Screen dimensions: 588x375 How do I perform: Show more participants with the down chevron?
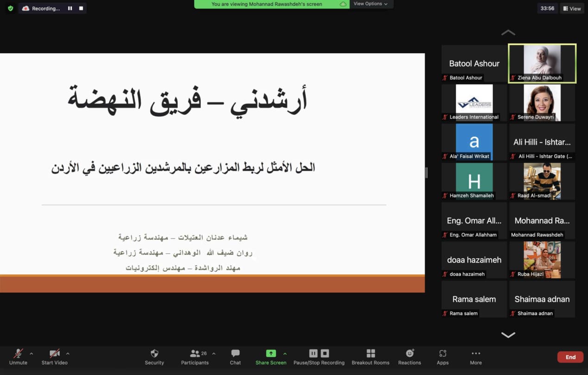click(508, 335)
